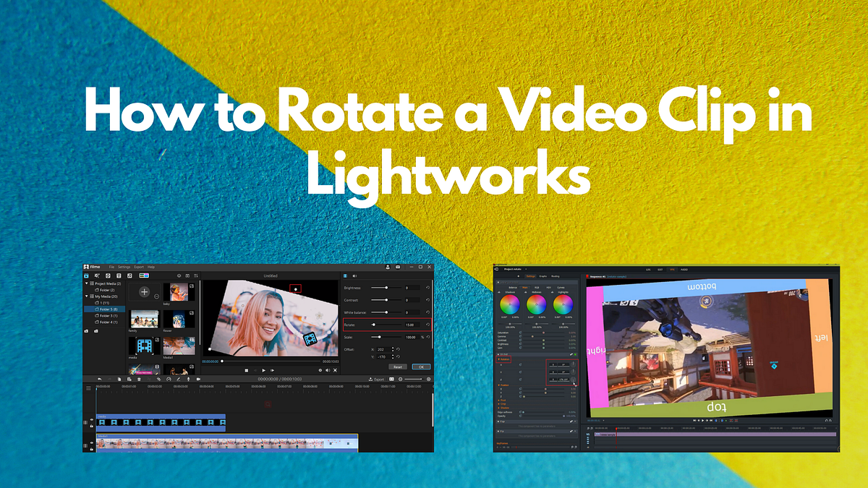Click the webcam capture icon in Filme's media sidebar
The image size is (868, 488).
95,331
